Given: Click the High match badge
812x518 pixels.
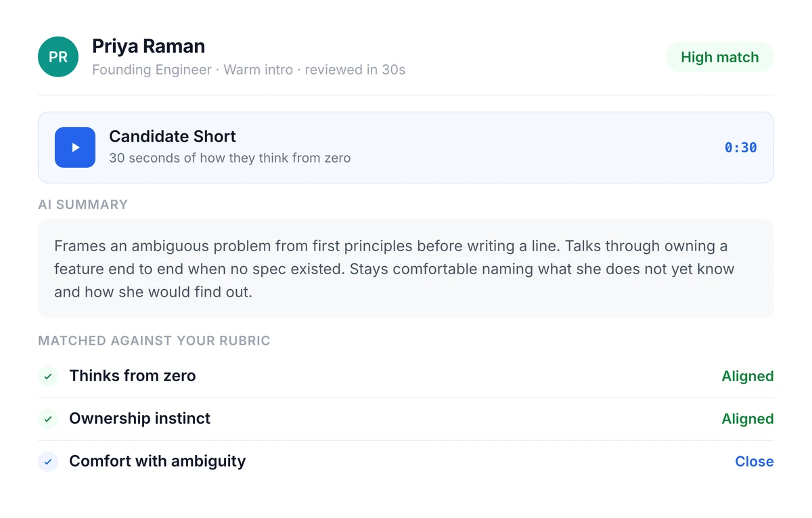Looking at the screenshot, I should coord(719,58).
